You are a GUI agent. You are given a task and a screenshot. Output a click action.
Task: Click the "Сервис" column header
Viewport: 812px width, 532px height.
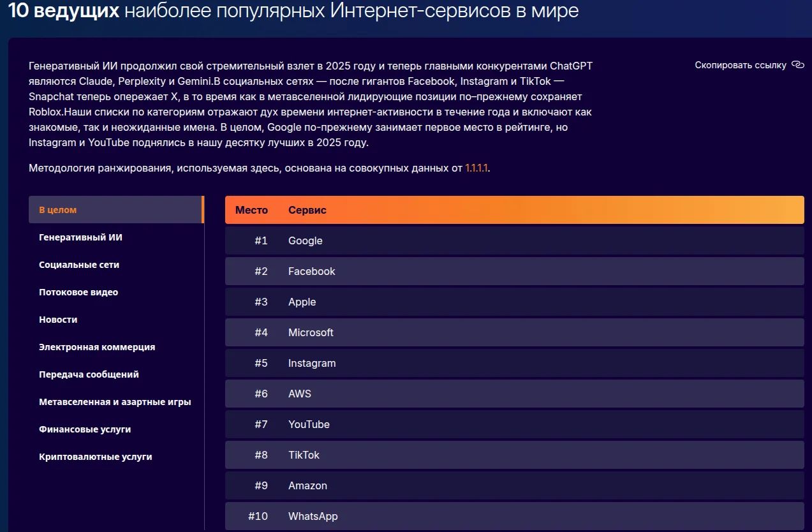point(307,210)
